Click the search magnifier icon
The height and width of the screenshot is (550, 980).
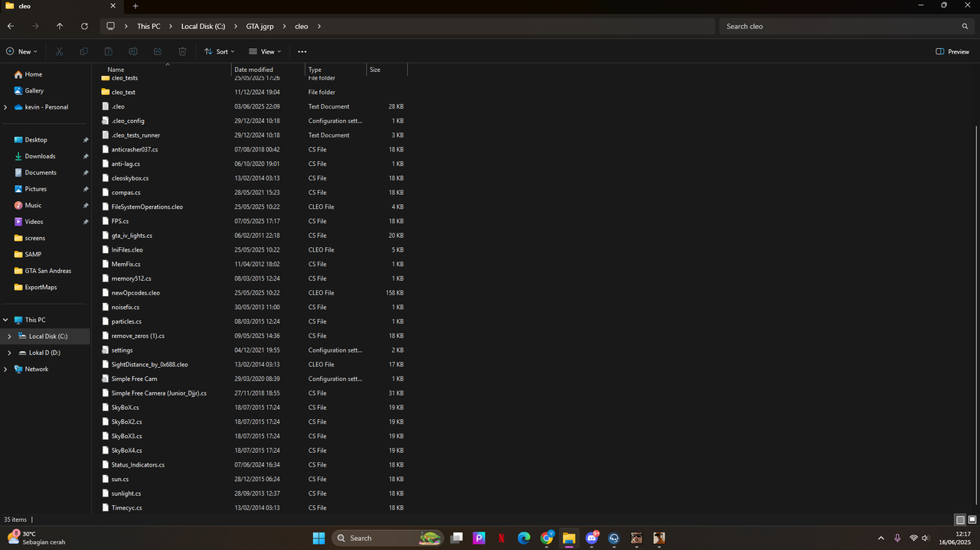(965, 26)
